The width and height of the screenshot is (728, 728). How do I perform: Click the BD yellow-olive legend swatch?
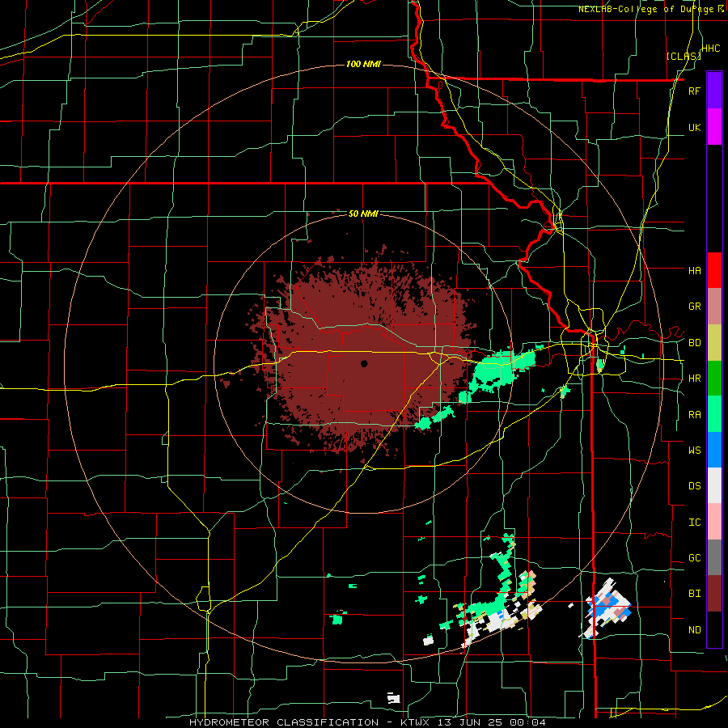714,343
